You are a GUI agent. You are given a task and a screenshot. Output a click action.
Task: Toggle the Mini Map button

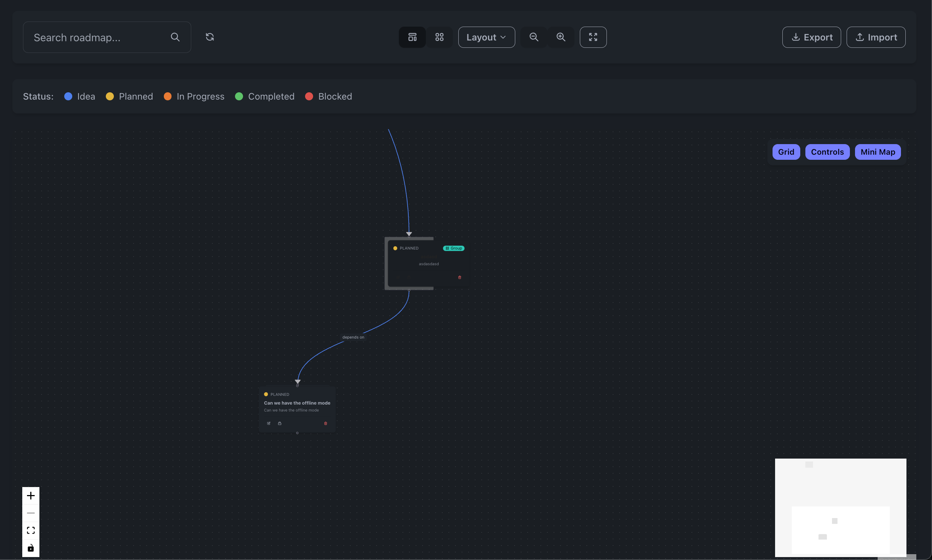click(x=877, y=152)
